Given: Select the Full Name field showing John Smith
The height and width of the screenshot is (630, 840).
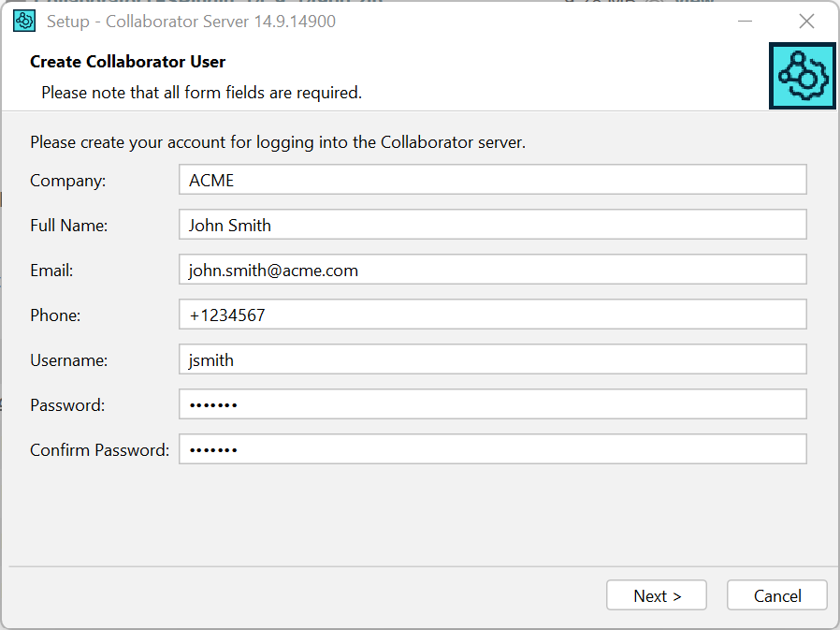Looking at the screenshot, I should (492, 224).
